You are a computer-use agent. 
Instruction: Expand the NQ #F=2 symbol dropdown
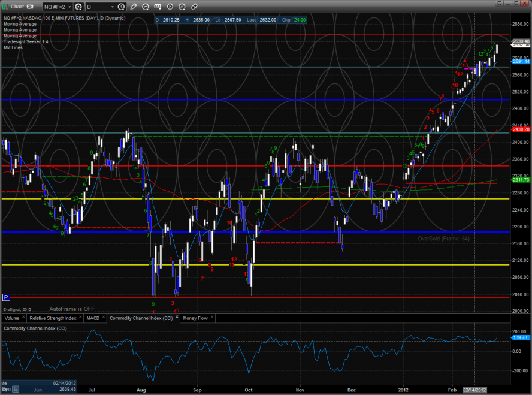pyautogui.click(x=68, y=7)
